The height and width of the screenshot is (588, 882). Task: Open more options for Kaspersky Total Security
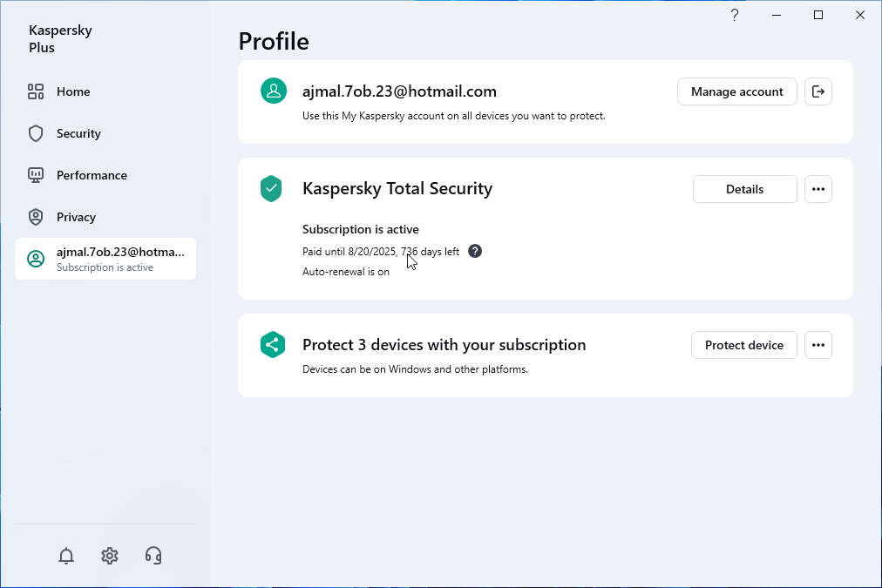(x=818, y=189)
